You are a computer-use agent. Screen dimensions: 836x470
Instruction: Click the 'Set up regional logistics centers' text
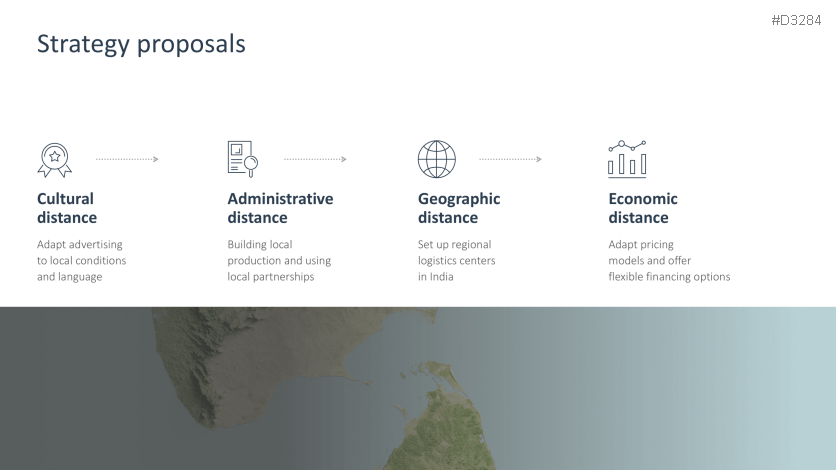(x=456, y=260)
